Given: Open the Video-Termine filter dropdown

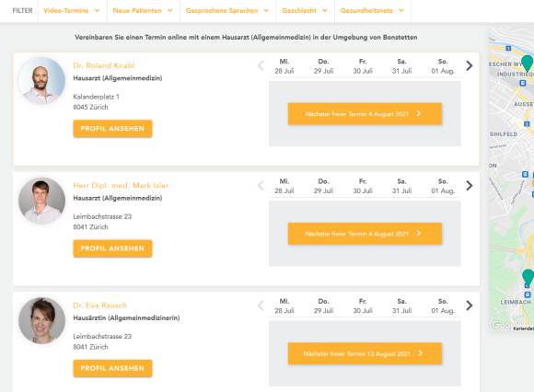Looking at the screenshot, I should 72,10.
